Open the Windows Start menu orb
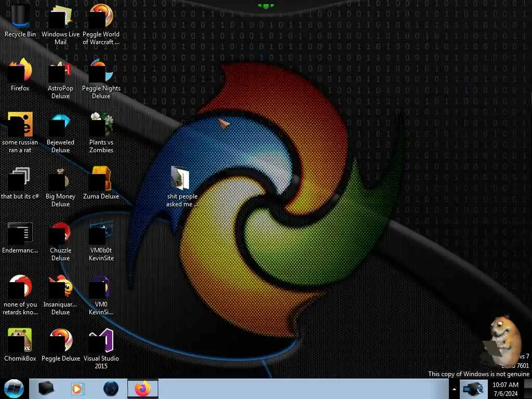The height and width of the screenshot is (399, 532). [14, 389]
